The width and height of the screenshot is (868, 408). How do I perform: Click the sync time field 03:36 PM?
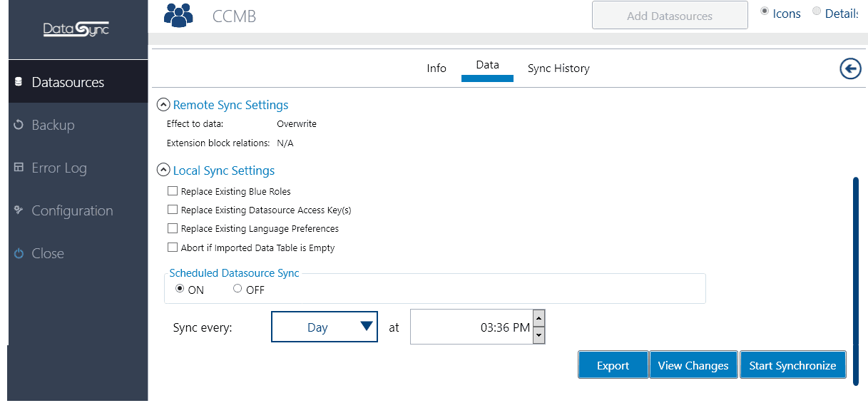pyautogui.click(x=471, y=327)
